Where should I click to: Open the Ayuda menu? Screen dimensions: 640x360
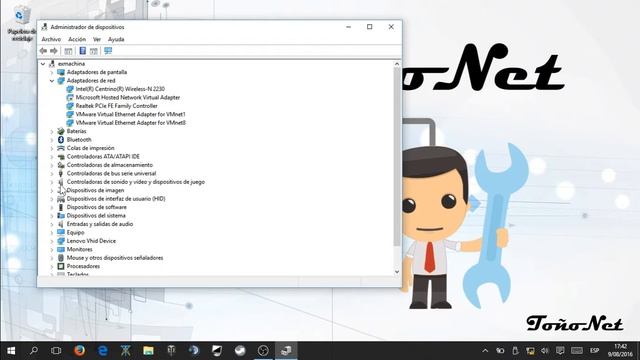(x=116, y=40)
